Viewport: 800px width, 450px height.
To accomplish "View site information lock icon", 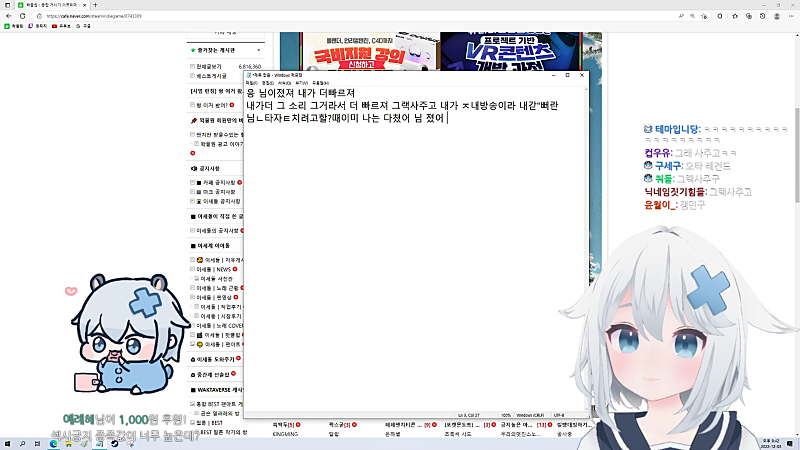I will pos(39,16).
